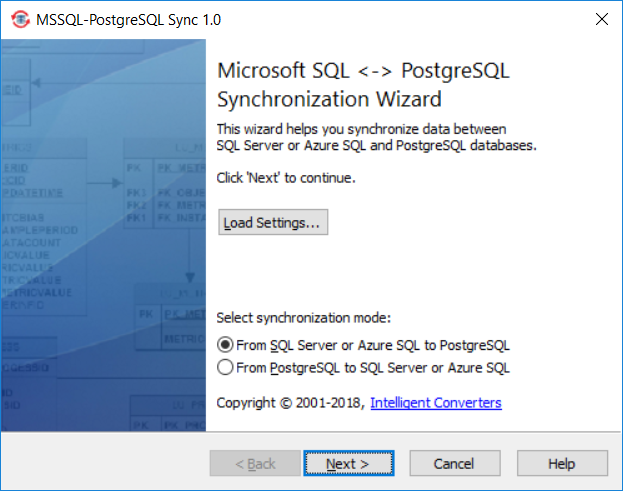The width and height of the screenshot is (623, 491).
Task: Open Help for the wizard
Action: [x=561, y=464]
